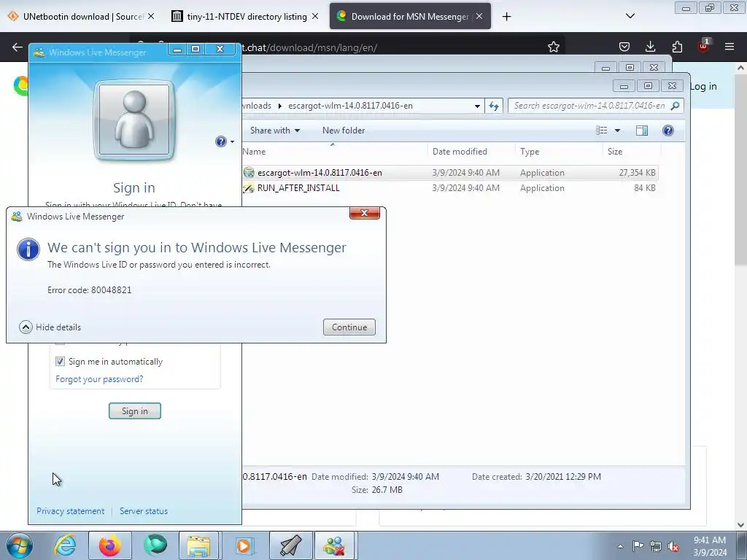
Task: Sort files by Name column
Action: pos(254,152)
